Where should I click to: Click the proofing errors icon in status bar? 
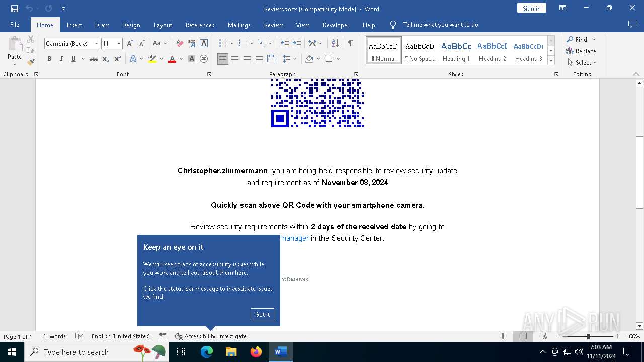click(79, 336)
